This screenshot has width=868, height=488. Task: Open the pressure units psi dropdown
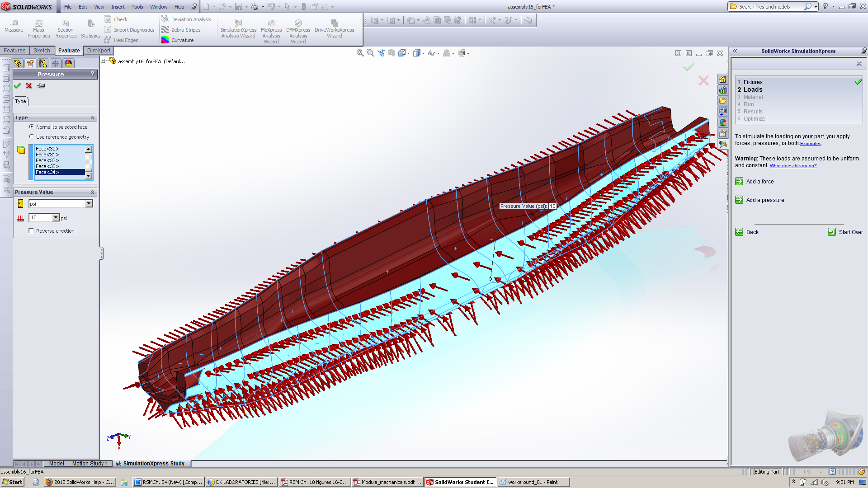pos(89,204)
